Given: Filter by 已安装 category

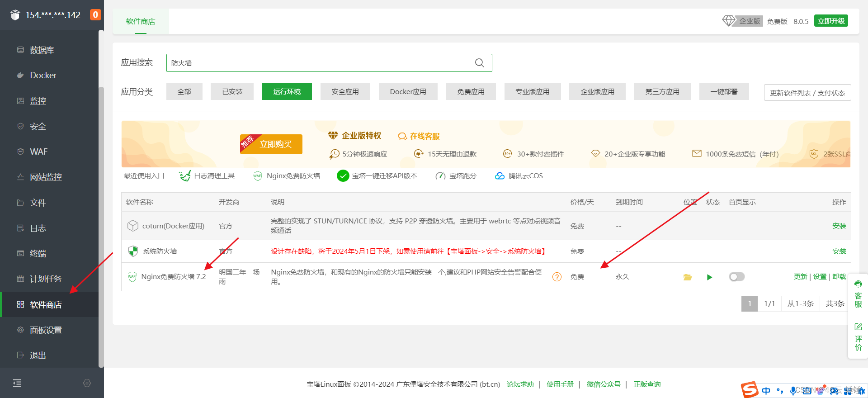Looking at the screenshot, I should (232, 91).
